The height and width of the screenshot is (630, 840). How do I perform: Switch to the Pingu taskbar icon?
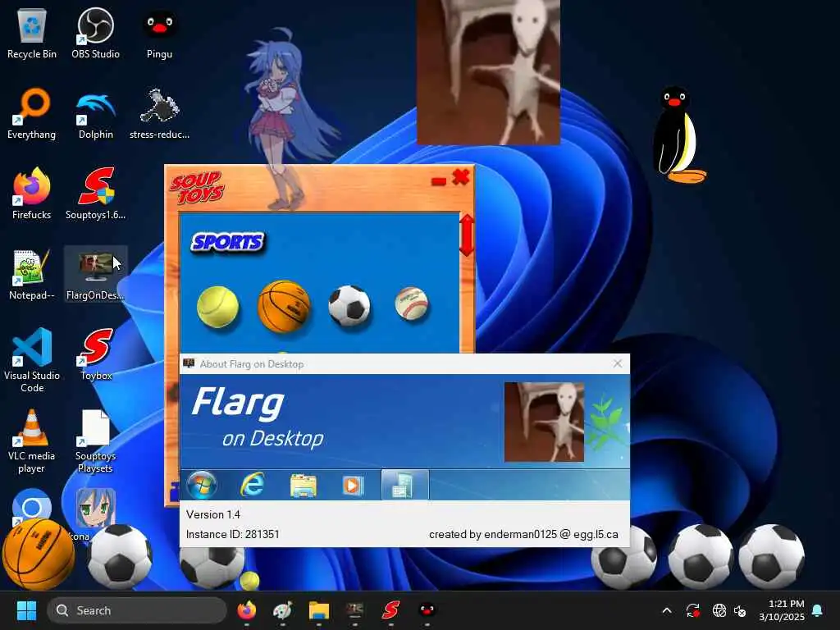pyautogui.click(x=427, y=609)
